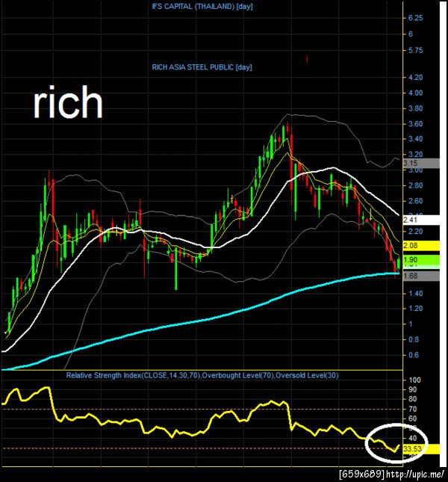Click the white circle highlighting RSI
Screen dimensions: 448x482
coord(396,443)
